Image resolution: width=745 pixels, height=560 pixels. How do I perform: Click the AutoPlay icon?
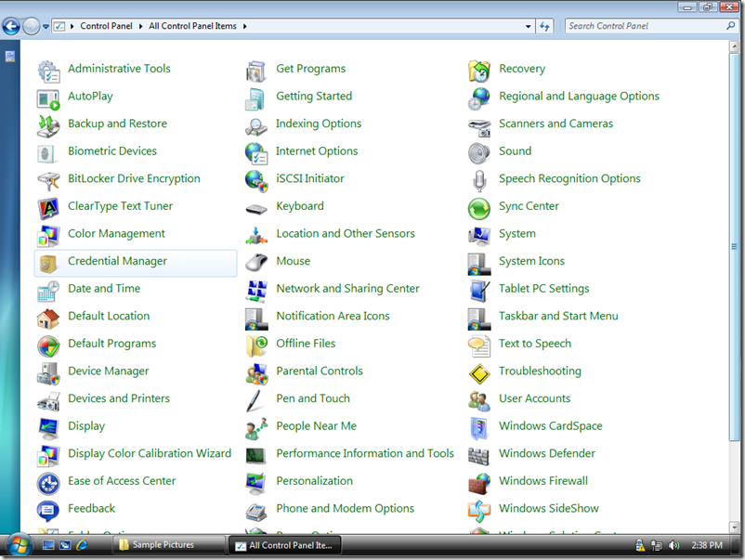click(48, 98)
